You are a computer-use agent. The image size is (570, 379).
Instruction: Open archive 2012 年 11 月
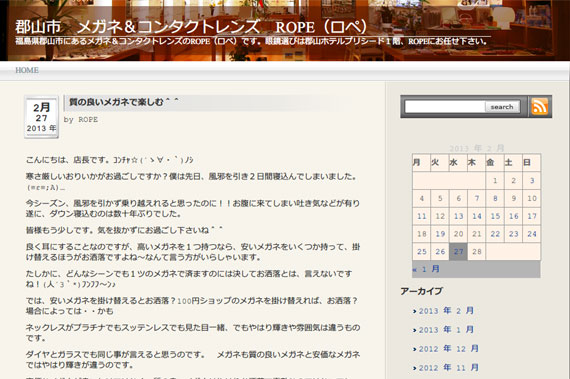coord(449,368)
